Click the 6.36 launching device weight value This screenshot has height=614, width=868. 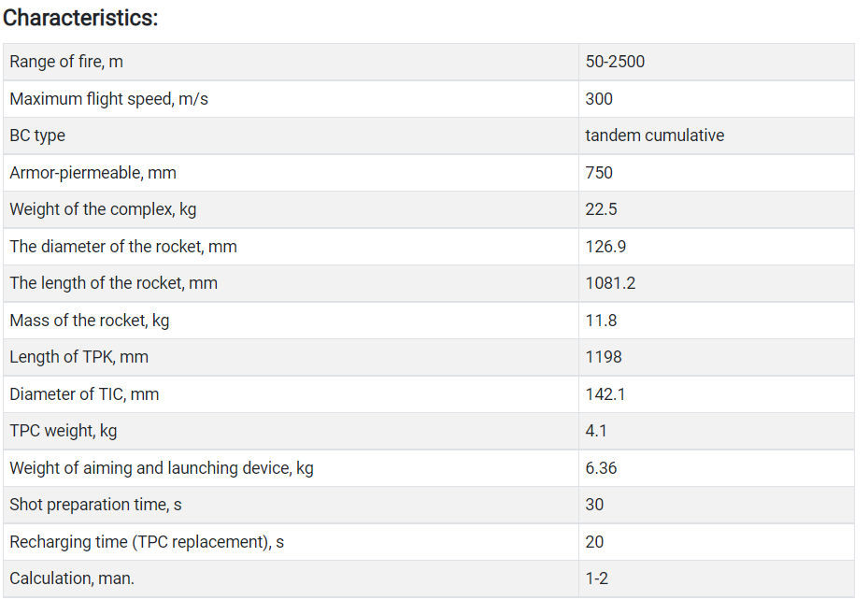(x=601, y=468)
